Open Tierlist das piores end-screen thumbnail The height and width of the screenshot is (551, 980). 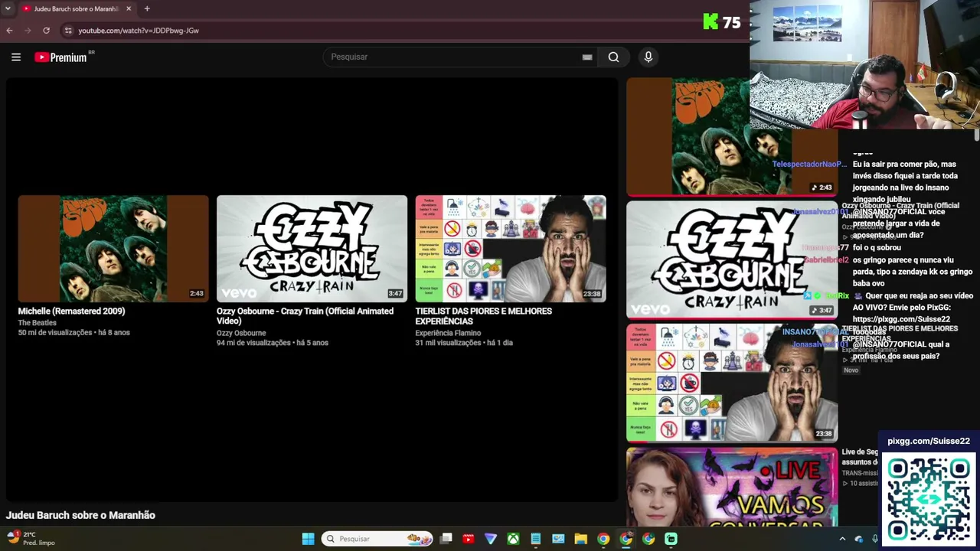[511, 249]
